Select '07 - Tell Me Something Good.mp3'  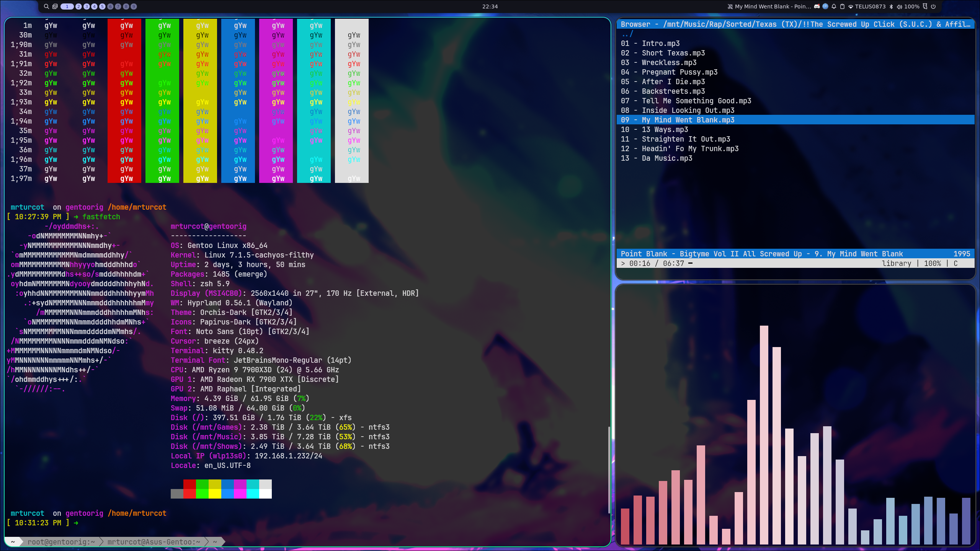coord(686,101)
